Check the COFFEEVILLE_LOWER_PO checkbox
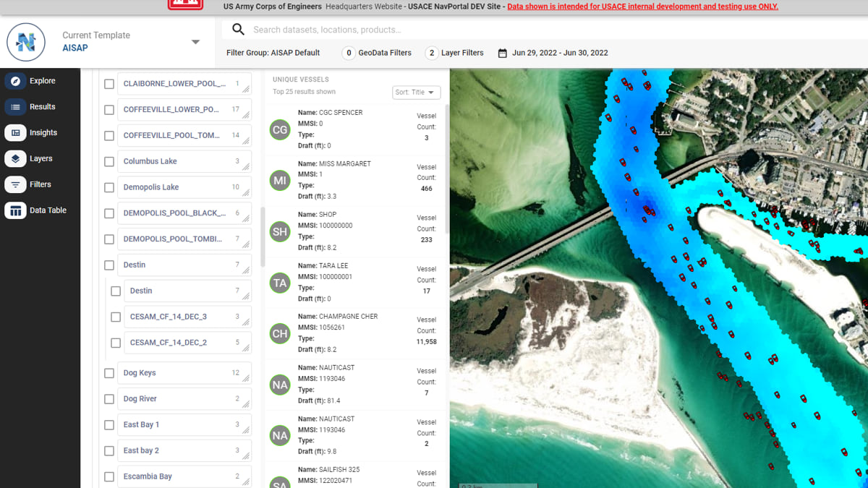The height and width of the screenshot is (488, 868). (109, 110)
